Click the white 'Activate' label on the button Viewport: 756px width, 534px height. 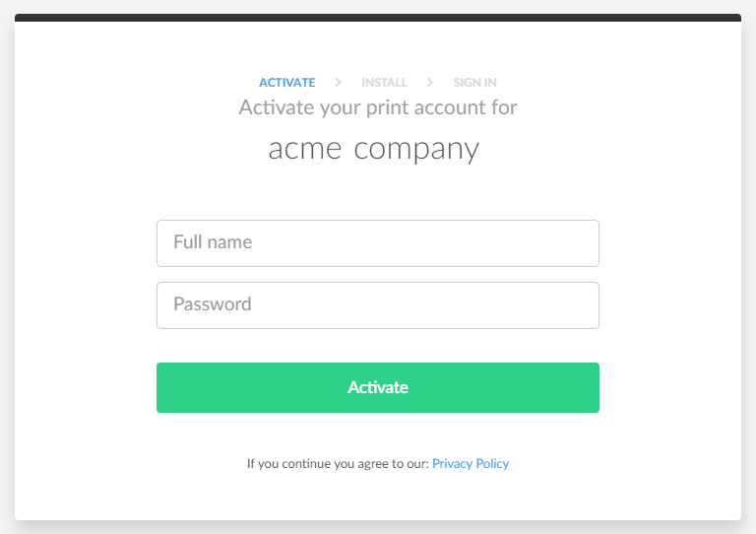378,387
